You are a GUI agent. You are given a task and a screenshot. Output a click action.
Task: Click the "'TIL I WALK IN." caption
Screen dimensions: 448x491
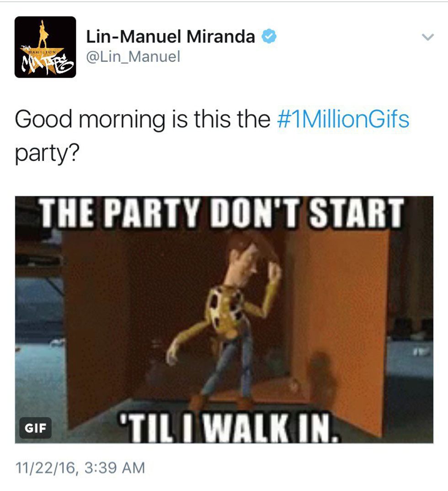pyautogui.click(x=228, y=428)
